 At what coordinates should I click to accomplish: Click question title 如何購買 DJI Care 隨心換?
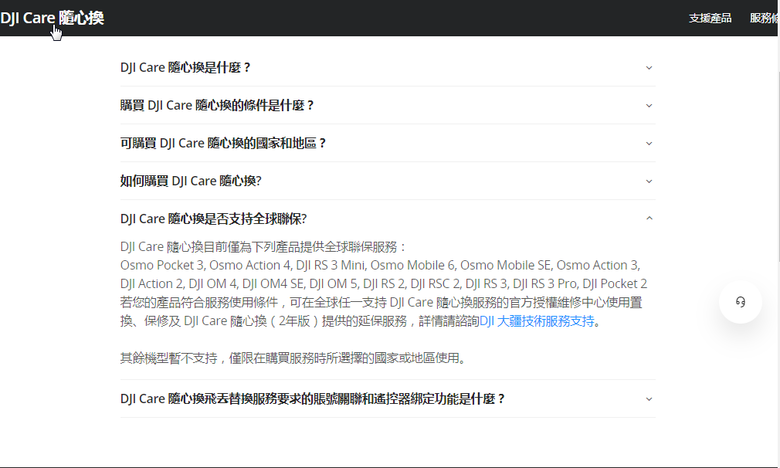[191, 181]
